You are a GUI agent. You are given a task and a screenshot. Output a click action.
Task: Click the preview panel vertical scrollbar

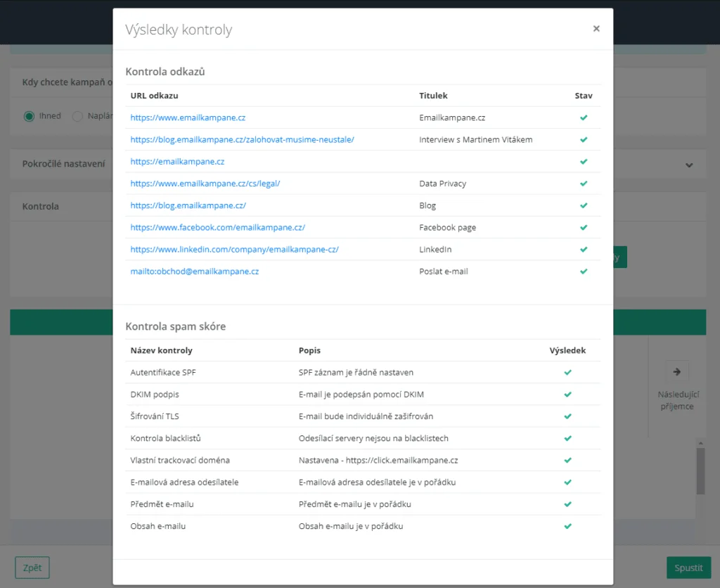700,471
